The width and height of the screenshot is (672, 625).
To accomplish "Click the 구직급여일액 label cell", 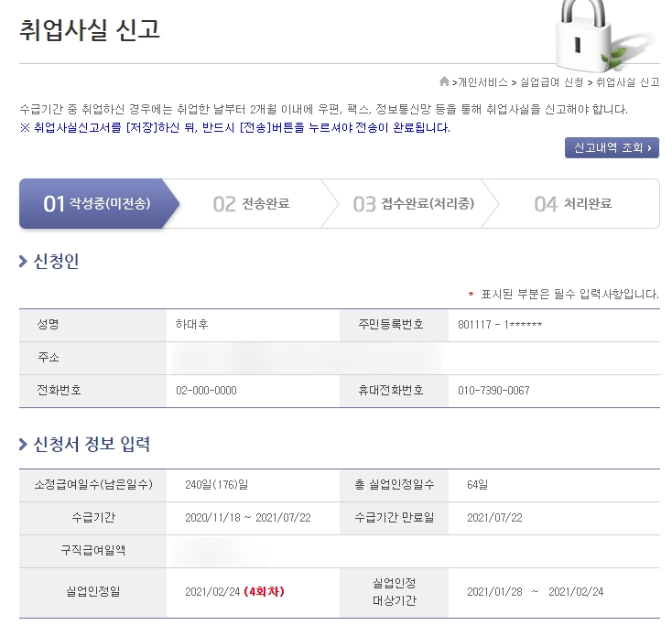I will click(93, 551).
